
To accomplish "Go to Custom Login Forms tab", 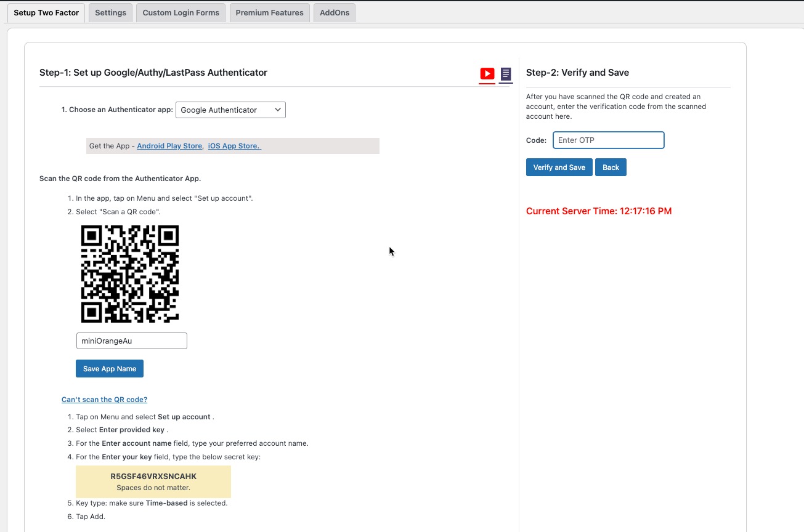I will [x=181, y=12].
